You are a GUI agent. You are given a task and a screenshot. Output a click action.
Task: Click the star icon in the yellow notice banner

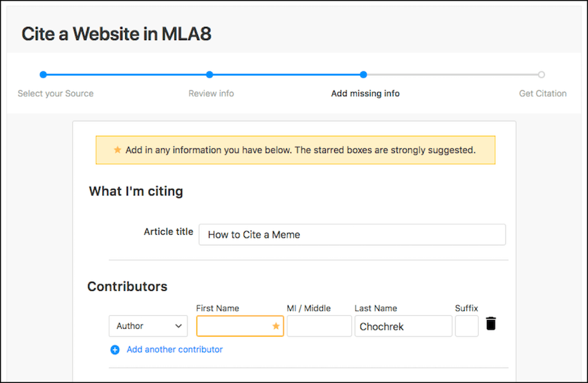click(x=117, y=150)
